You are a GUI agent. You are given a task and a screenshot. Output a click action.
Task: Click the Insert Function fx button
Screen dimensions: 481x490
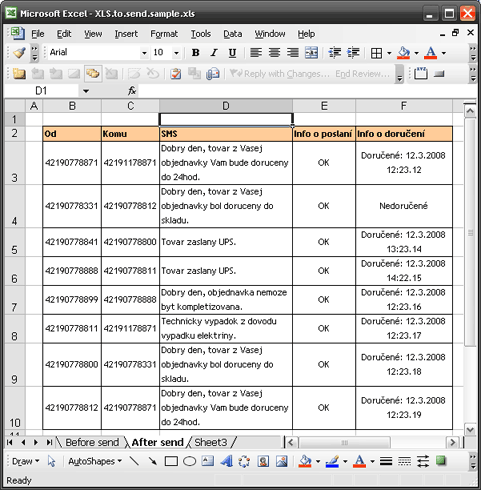click(132, 91)
